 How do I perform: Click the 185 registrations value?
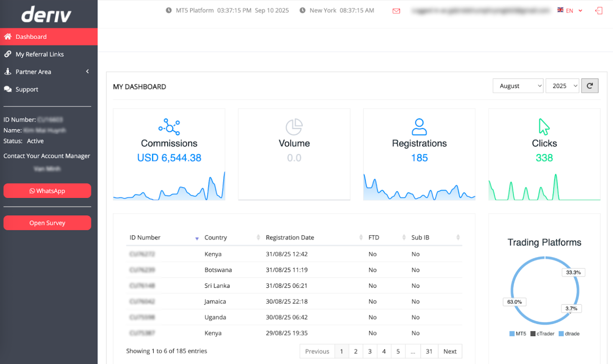tap(420, 158)
